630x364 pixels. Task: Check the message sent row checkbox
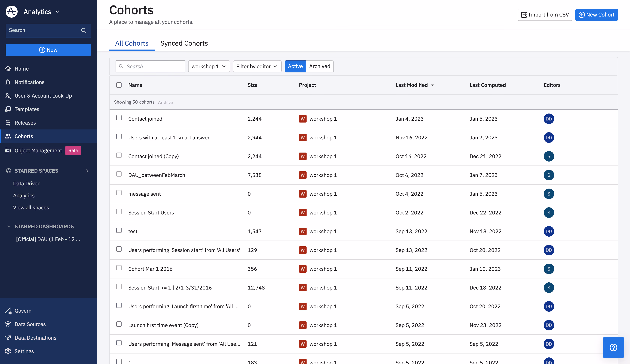[119, 193]
